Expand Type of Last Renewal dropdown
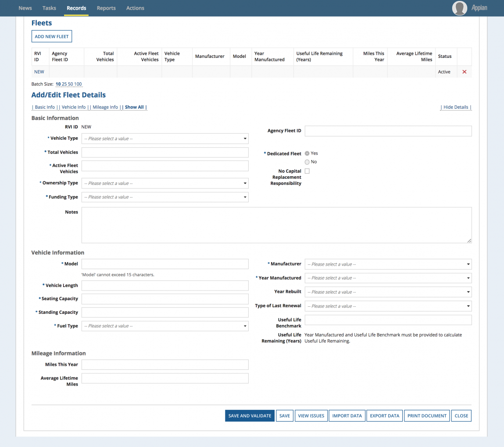Screen dimensions: 504x447 click(388, 306)
